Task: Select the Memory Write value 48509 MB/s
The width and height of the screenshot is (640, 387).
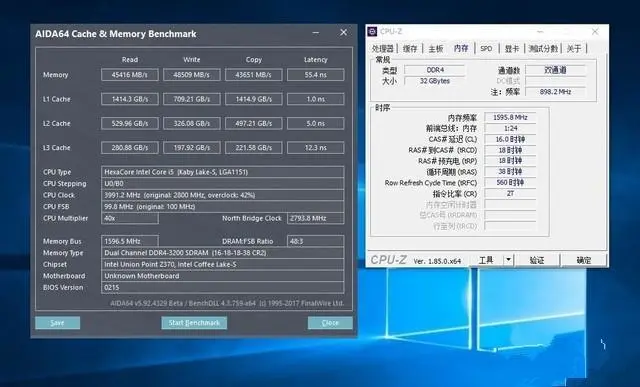Action: (192, 75)
